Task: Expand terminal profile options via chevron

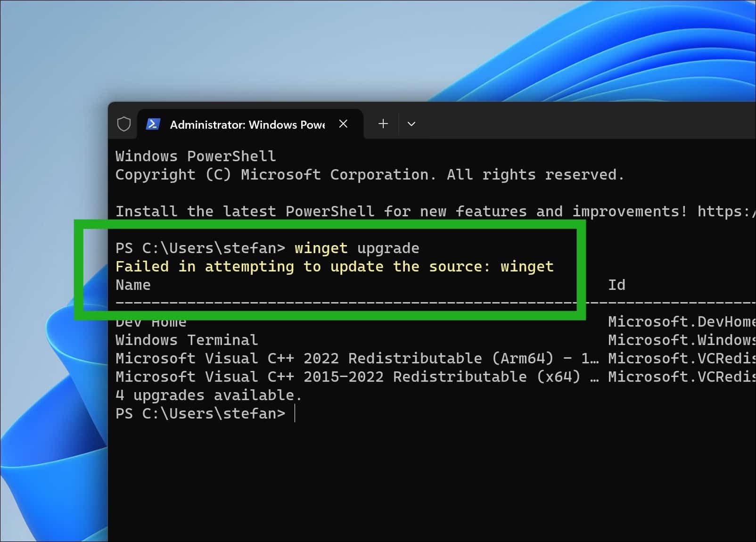Action: click(x=411, y=124)
